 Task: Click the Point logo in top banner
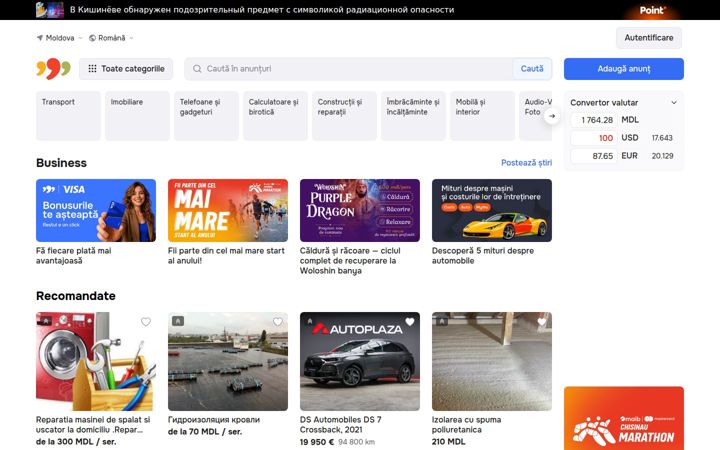pos(652,10)
